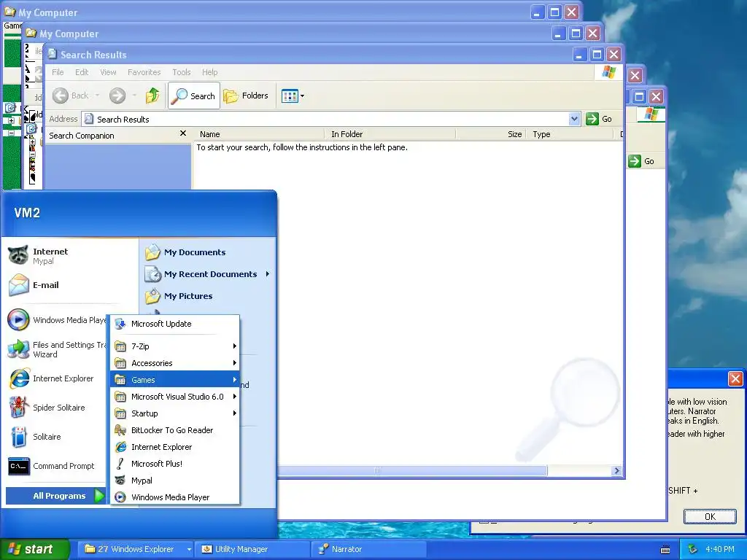Click the Forward arrow button
Viewport: 747px width, 560px height.
click(117, 96)
